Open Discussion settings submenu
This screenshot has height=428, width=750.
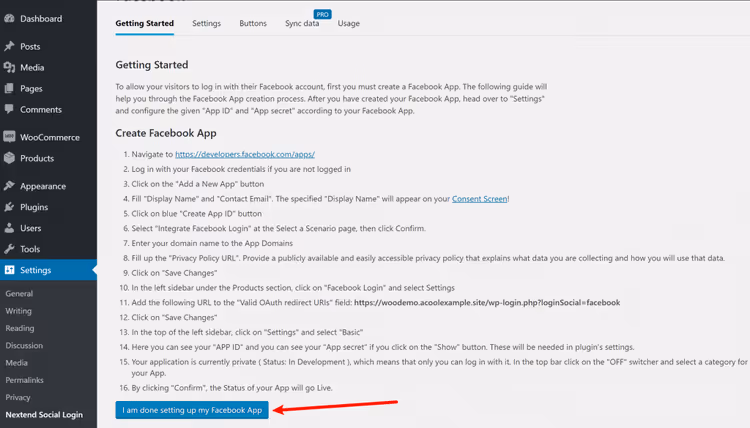tap(24, 345)
